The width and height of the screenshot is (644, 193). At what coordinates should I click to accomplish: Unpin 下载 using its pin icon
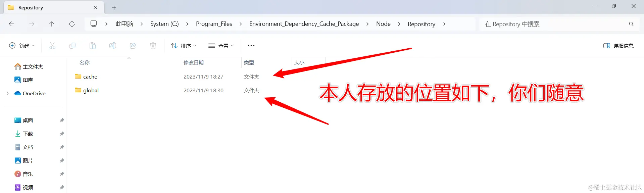click(62, 134)
